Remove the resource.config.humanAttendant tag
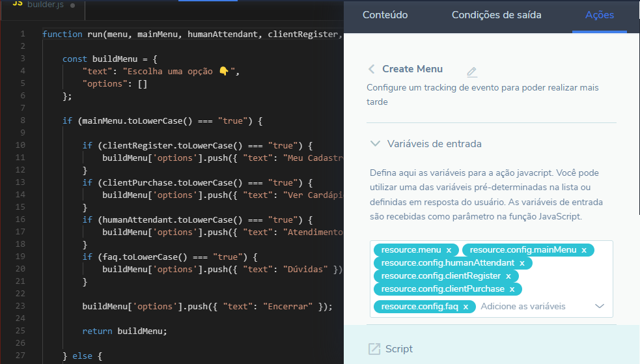Viewport: 640px width, 364px height. (522, 263)
